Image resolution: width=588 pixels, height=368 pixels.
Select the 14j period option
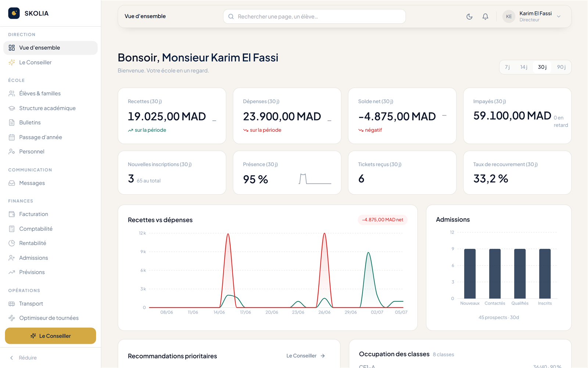(524, 67)
